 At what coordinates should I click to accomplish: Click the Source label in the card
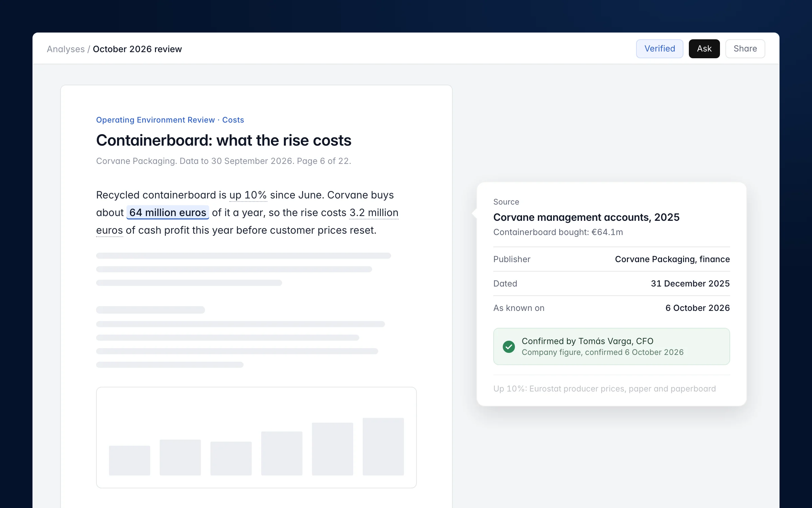(506, 202)
